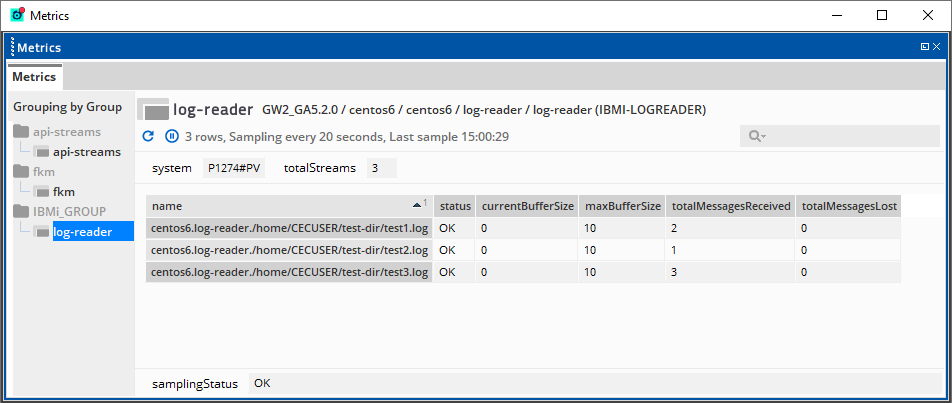This screenshot has width=952, height=403.
Task: Click the Metrics app icon in title bar
Action: click(x=17, y=15)
